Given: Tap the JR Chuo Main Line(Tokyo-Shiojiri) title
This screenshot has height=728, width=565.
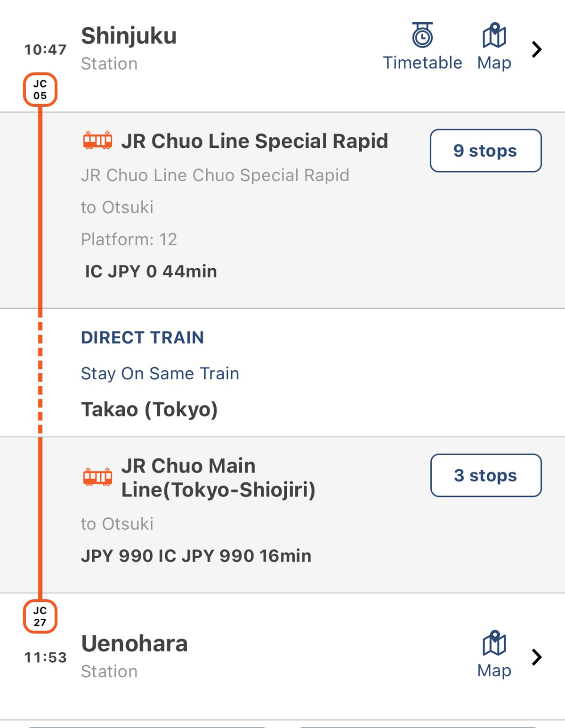Looking at the screenshot, I should (x=218, y=478).
